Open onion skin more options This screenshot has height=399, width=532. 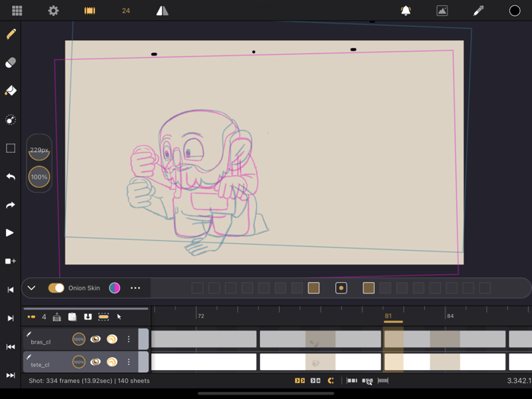(x=135, y=288)
